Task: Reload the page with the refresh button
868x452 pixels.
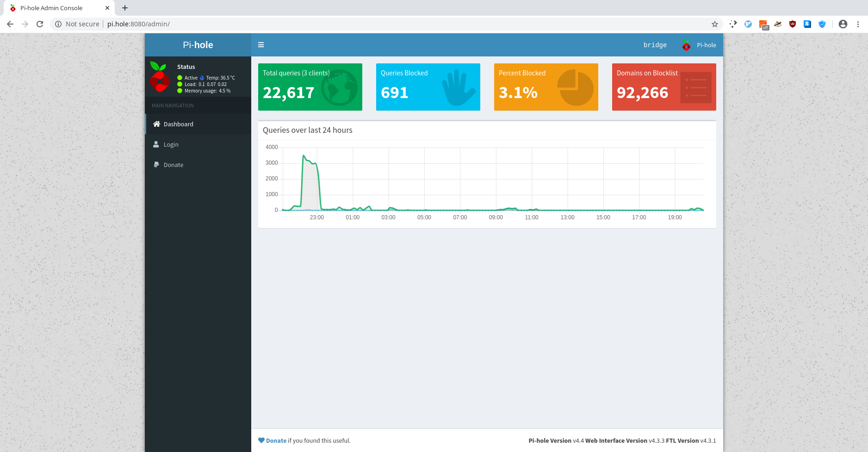Action: pyautogui.click(x=40, y=24)
